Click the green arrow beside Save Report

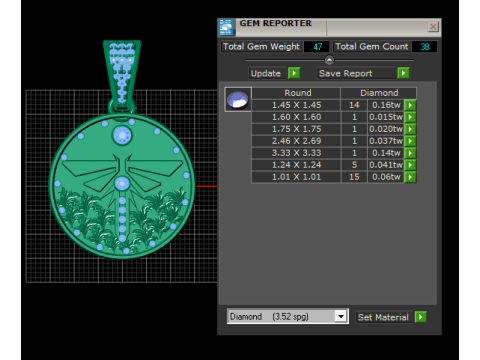403,73
